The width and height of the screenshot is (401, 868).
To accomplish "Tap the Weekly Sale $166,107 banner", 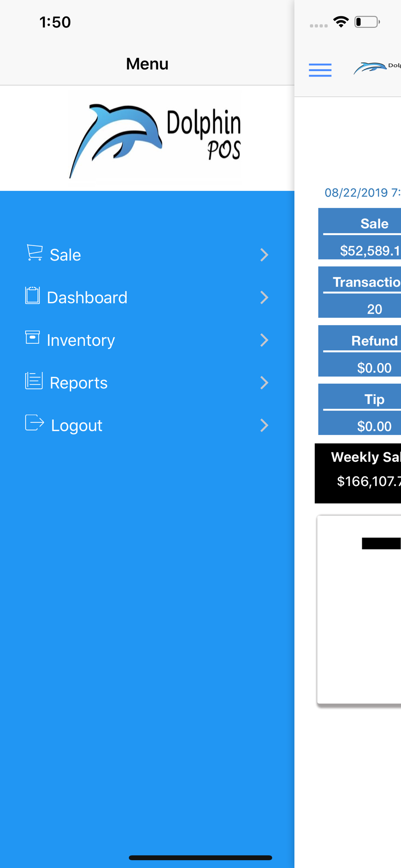I will 358,473.
